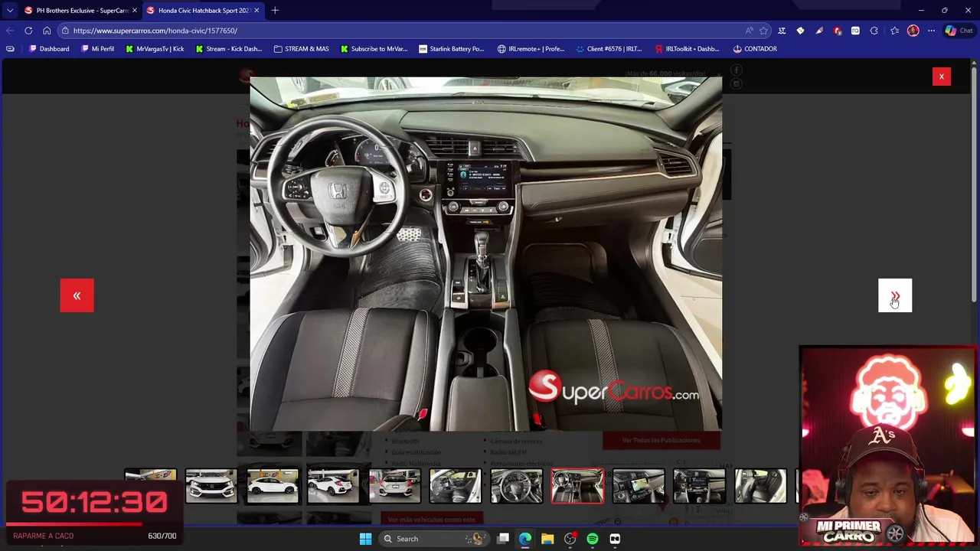Open the tab actions dropdown arrow
980x551 pixels.
pyautogui.click(x=10, y=10)
